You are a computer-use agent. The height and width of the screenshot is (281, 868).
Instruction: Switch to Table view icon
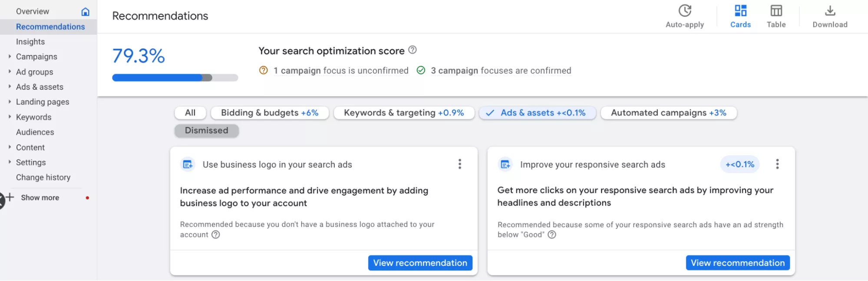(776, 10)
